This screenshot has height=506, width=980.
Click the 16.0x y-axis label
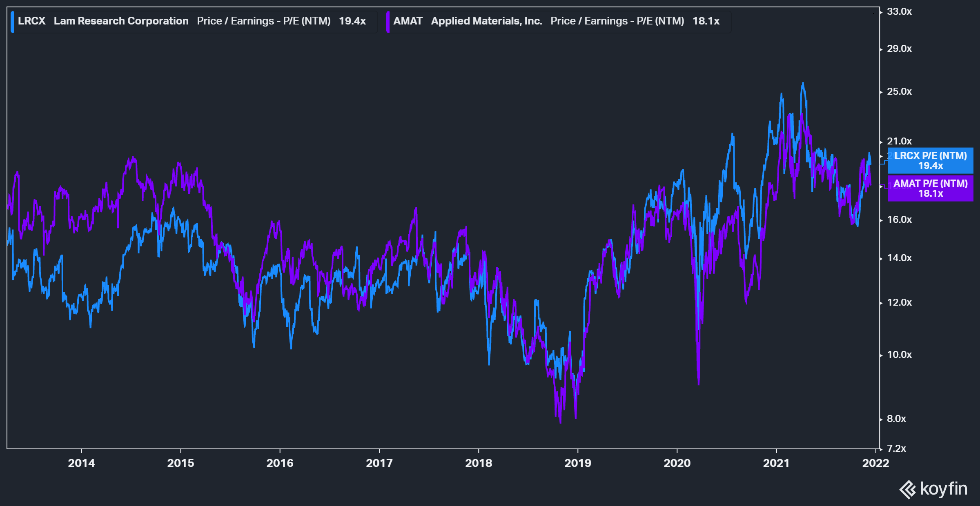[899, 220]
